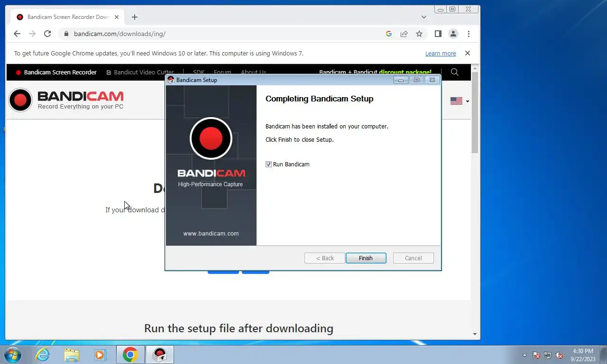
Task: Go back with Chrome's back arrow
Action: [x=17, y=34]
